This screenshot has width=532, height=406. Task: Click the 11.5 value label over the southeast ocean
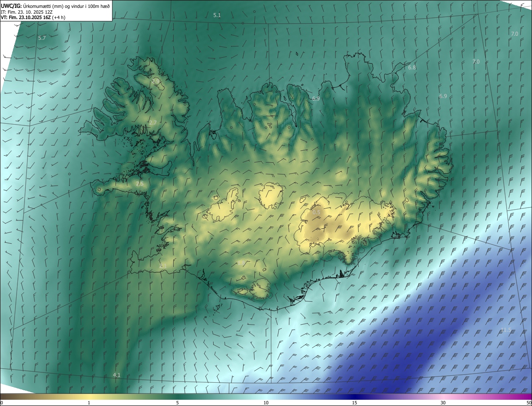coord(506,330)
